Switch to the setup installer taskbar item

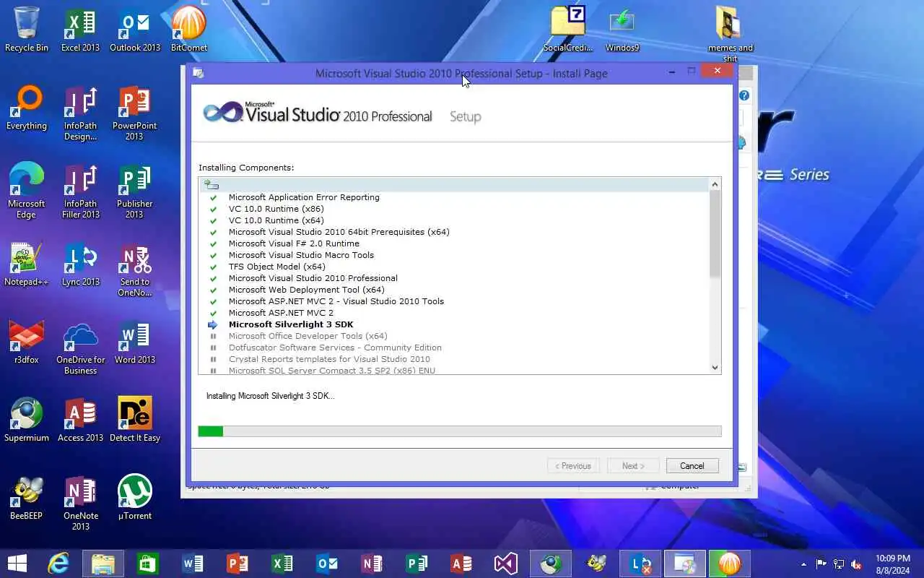tap(685, 564)
